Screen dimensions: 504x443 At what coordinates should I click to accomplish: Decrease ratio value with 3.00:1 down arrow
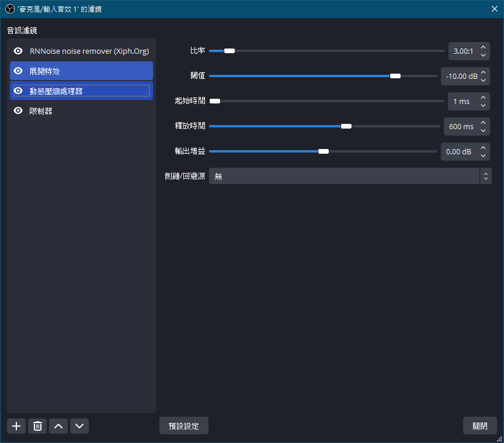click(x=483, y=55)
